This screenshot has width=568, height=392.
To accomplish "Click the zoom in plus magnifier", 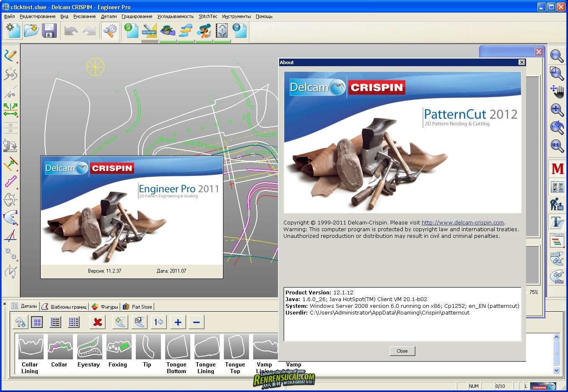I will pyautogui.click(x=557, y=110).
